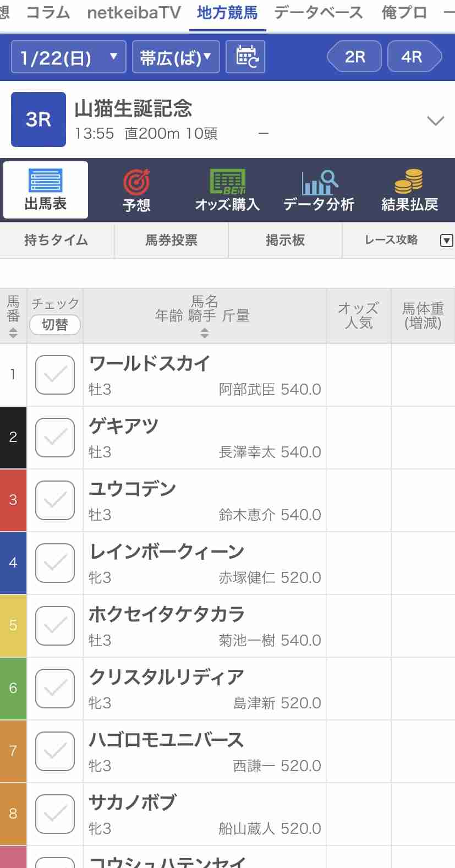Open the データ分析 chart icon
This screenshot has height=868, width=455.
pos(320,182)
